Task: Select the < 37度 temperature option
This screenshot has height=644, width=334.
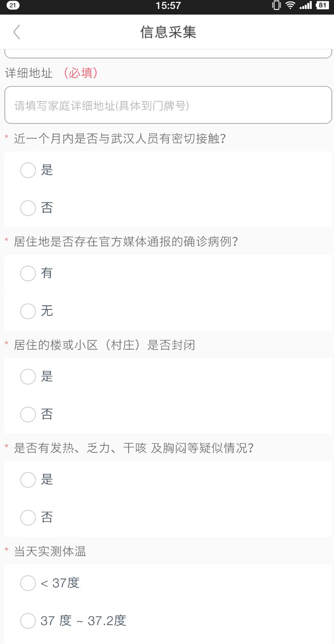Action: pyautogui.click(x=28, y=583)
